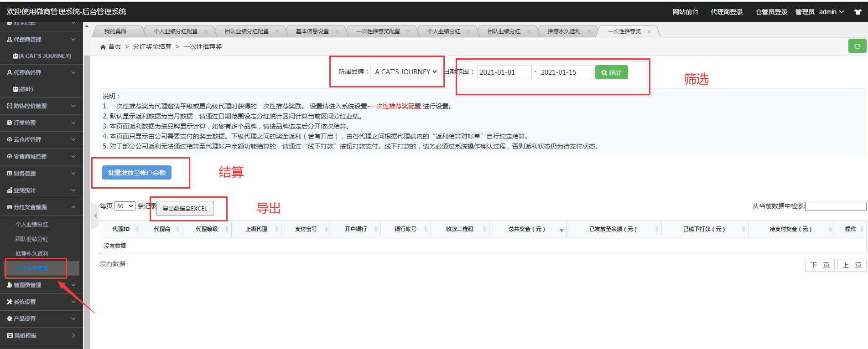Open the per-page records count dropdown

pos(125,206)
